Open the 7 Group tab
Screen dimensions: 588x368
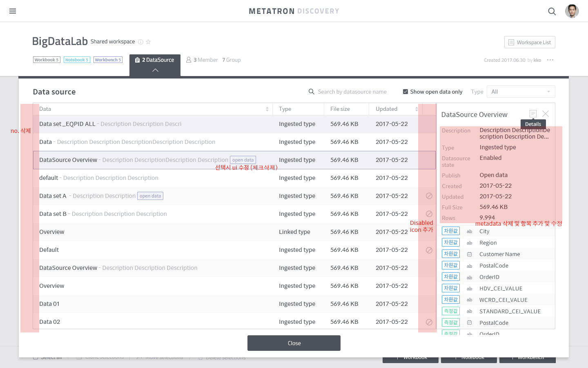tap(232, 60)
